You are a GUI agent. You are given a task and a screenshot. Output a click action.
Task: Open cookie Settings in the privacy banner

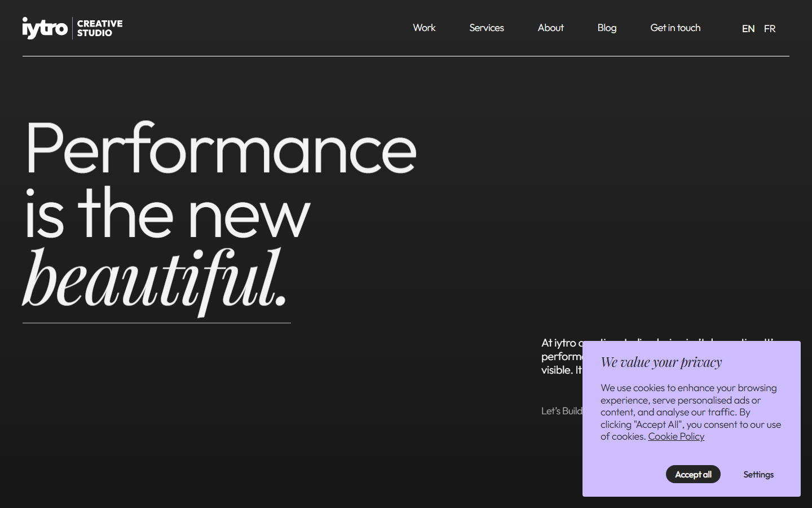click(x=758, y=474)
